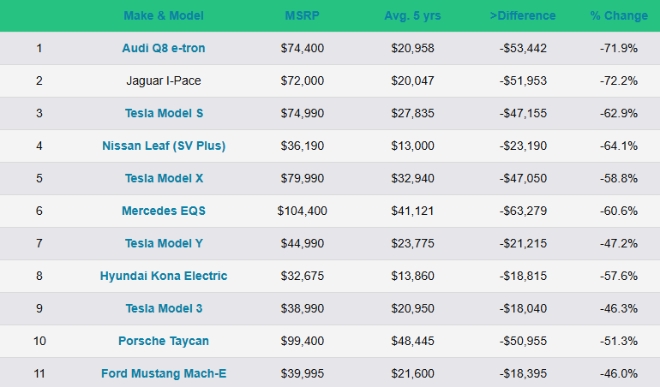This screenshot has width=660, height=387.
Task: Click the $104,400 MSRP cell
Action: [x=302, y=211]
